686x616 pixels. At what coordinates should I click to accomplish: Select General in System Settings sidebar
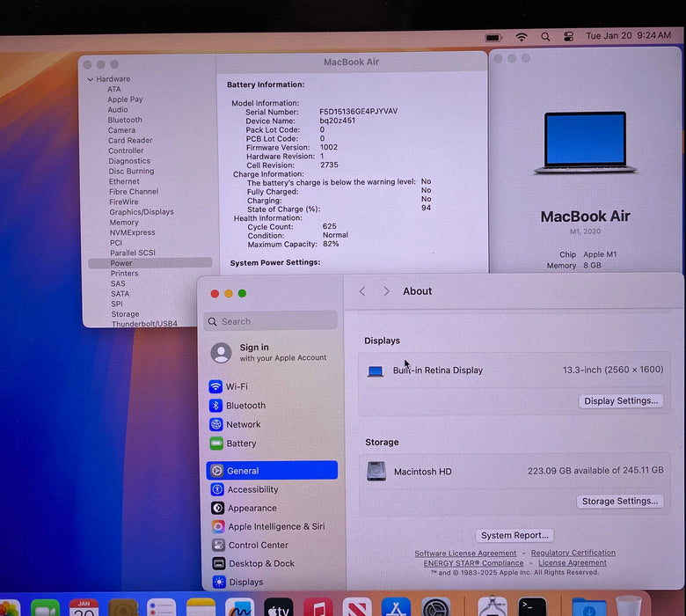tap(272, 471)
